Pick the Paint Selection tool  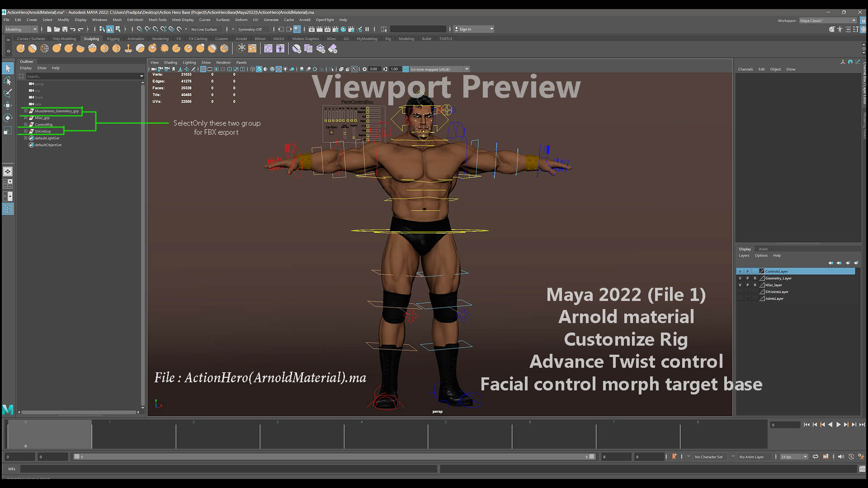8,93
